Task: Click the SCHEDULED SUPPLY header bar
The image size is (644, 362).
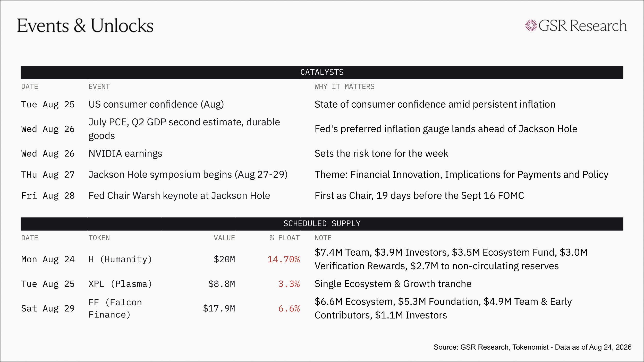Action: (x=322, y=224)
